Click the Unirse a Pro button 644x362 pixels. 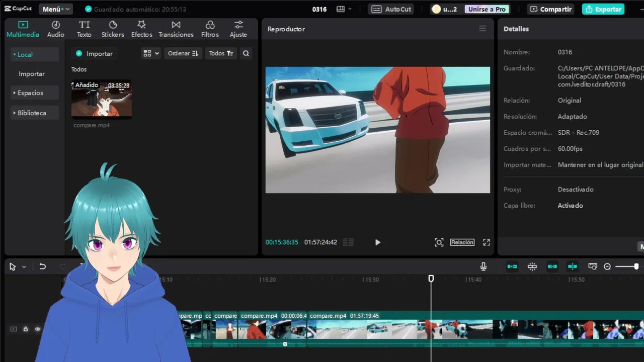pyautogui.click(x=487, y=9)
